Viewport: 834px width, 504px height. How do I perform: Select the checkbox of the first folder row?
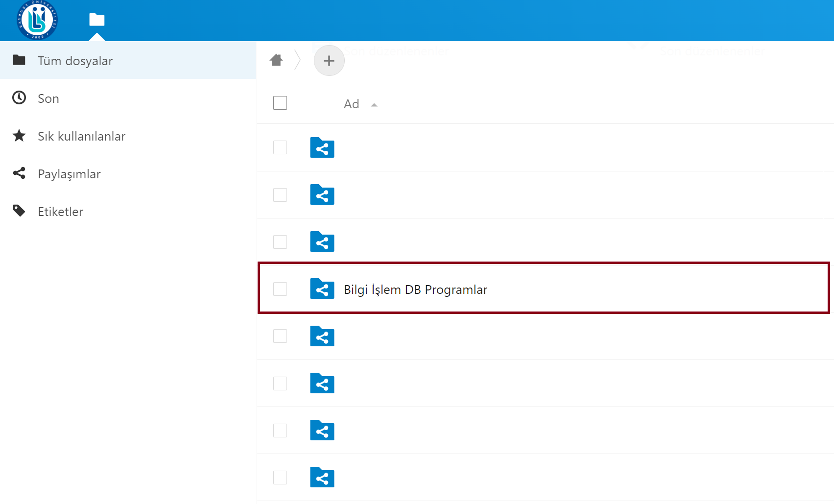pyautogui.click(x=280, y=147)
